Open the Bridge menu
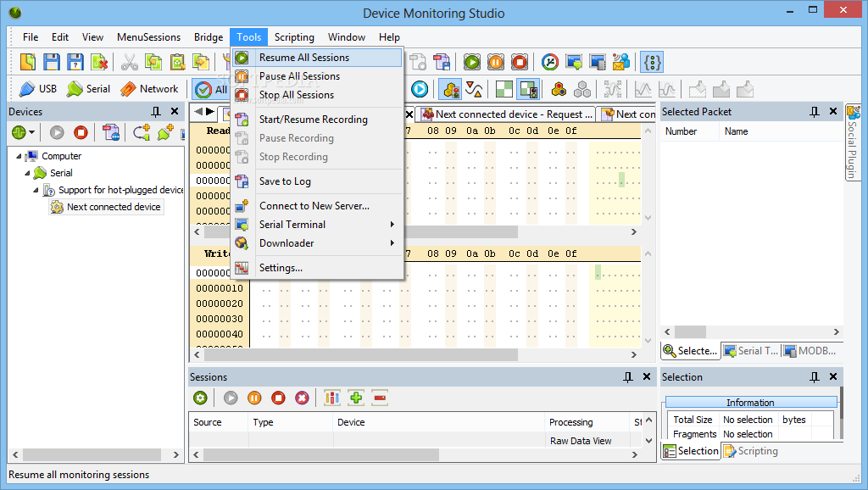Screen dimensions: 868x490 (x=209, y=37)
